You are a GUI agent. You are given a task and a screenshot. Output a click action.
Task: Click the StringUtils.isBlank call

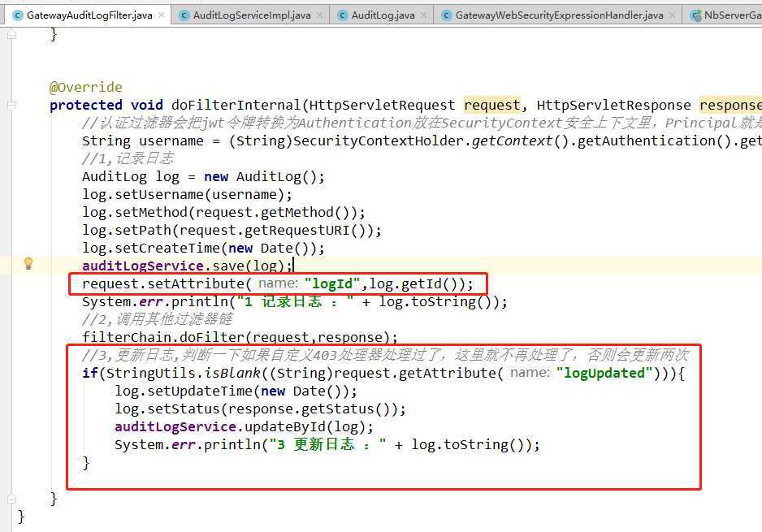(184, 373)
